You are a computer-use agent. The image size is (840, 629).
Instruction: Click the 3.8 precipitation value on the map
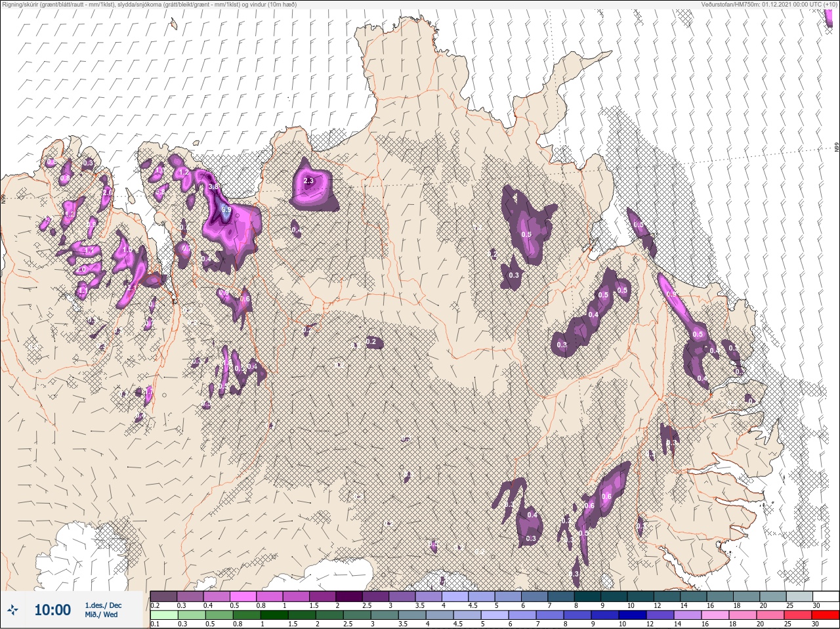[213, 187]
